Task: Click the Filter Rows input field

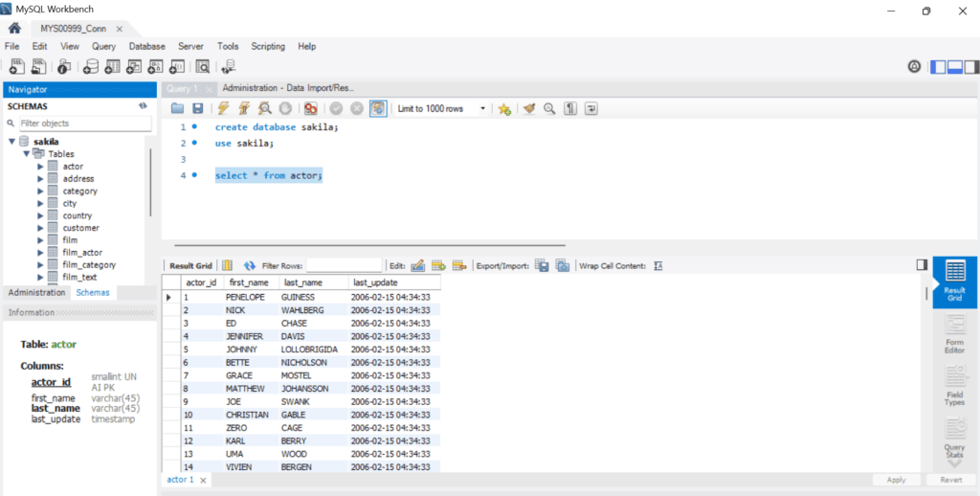Action: click(x=344, y=266)
